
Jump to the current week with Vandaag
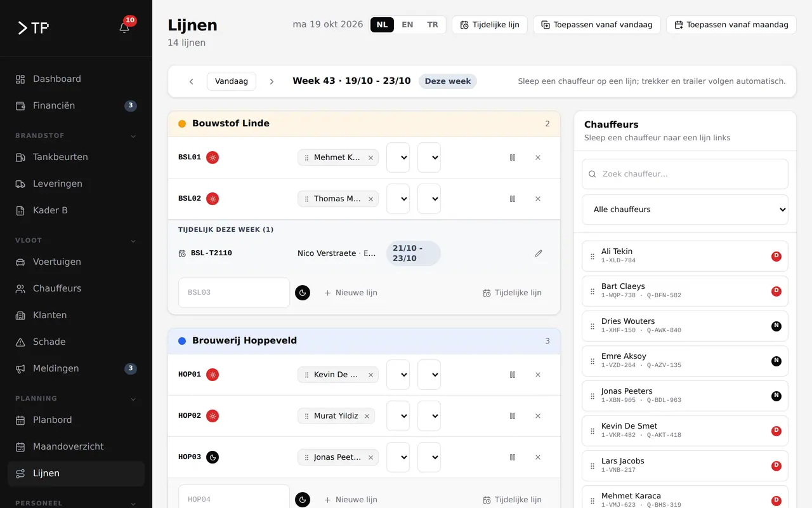click(x=232, y=81)
